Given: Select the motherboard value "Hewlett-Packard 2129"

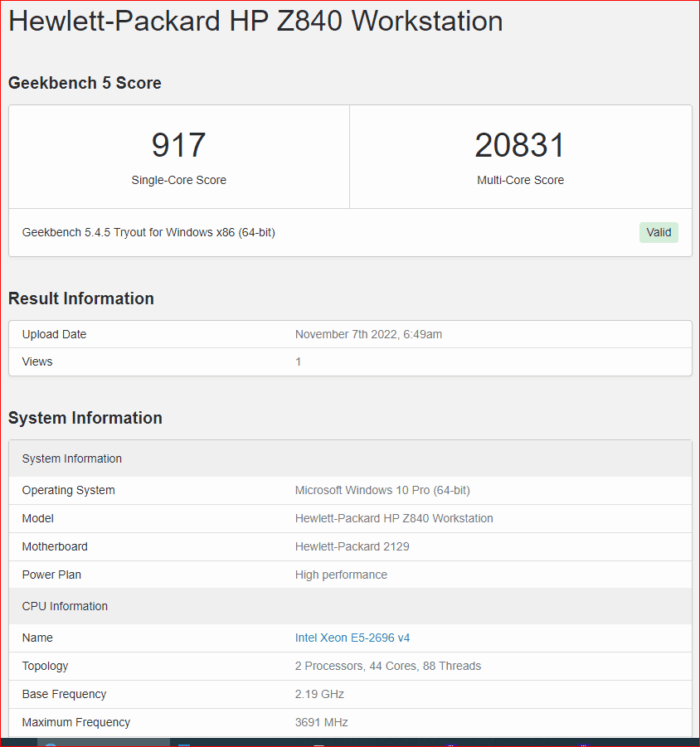Looking at the screenshot, I should click(x=352, y=546).
